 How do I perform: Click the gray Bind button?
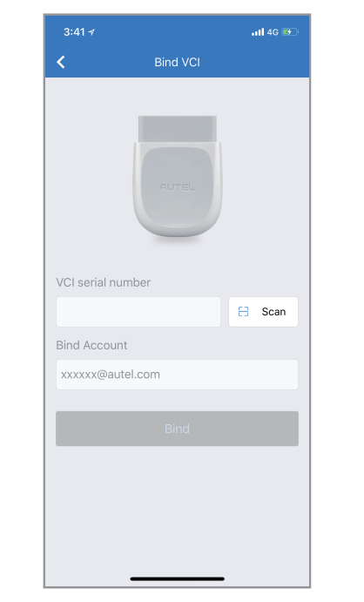pos(177,429)
